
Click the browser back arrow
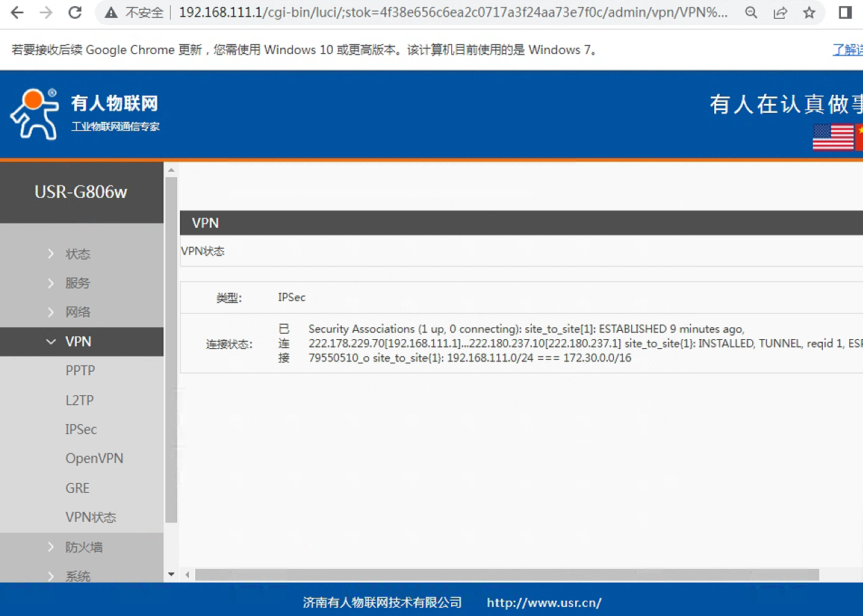[17, 12]
